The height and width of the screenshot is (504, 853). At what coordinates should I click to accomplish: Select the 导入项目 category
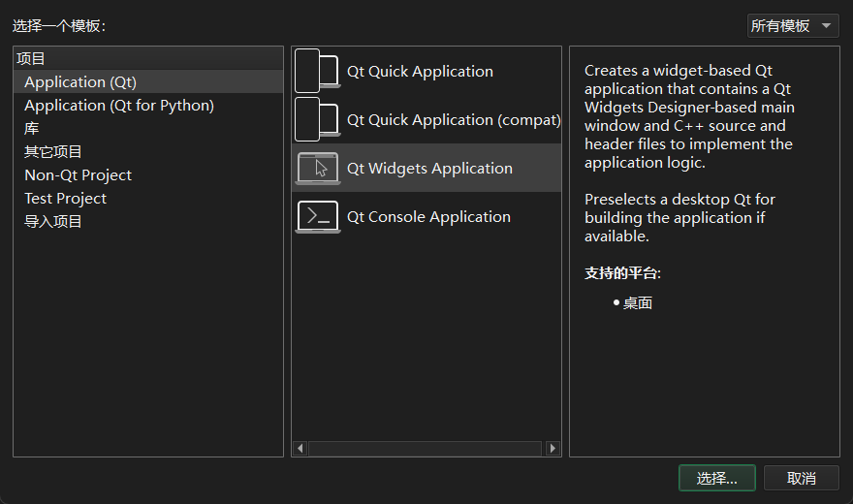(148, 222)
